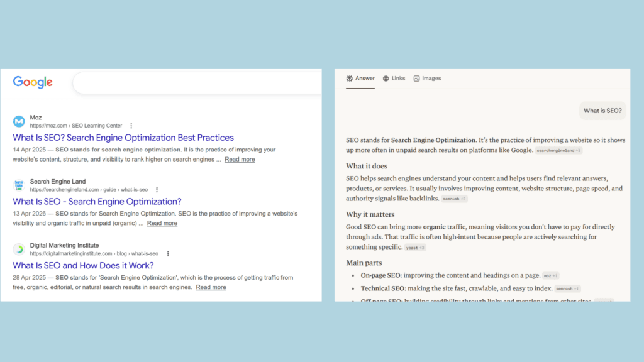Open 'What Is SEO and How Does it Work?'

click(x=83, y=266)
